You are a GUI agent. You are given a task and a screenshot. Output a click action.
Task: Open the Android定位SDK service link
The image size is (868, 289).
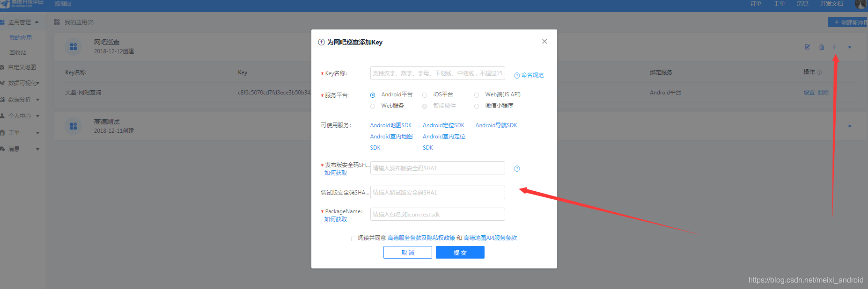tap(443, 125)
